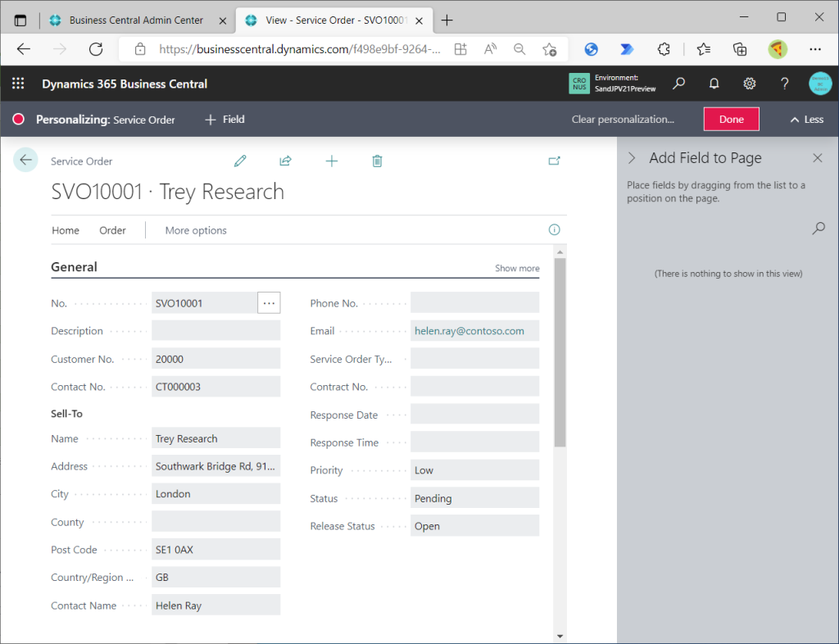Open browser settings and more menu

click(x=815, y=49)
